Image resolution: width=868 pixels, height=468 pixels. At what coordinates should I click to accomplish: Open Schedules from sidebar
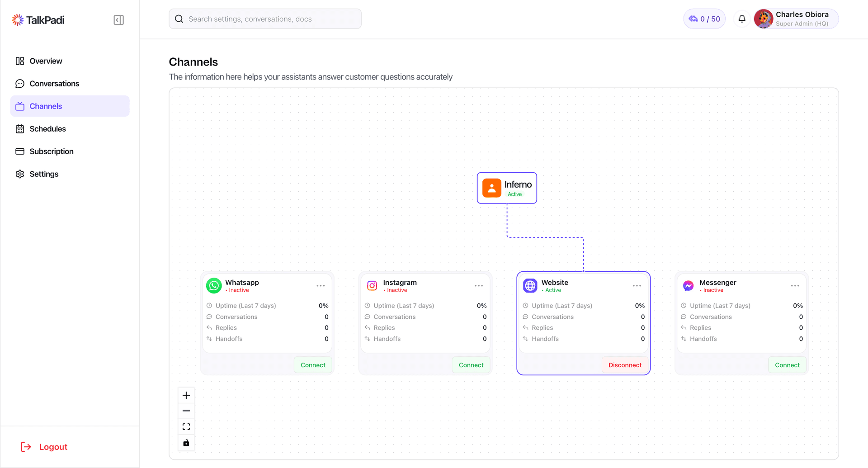(x=70, y=129)
